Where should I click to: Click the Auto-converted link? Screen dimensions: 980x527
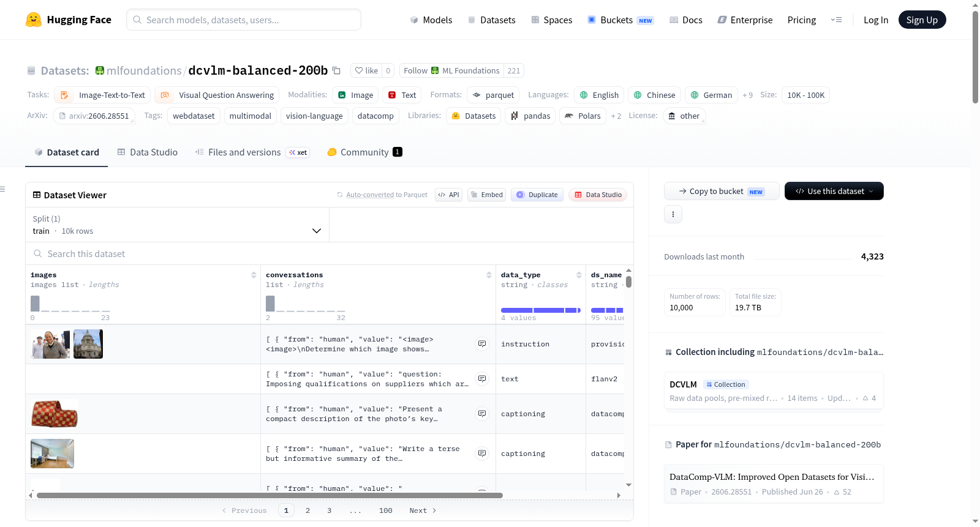click(370, 195)
